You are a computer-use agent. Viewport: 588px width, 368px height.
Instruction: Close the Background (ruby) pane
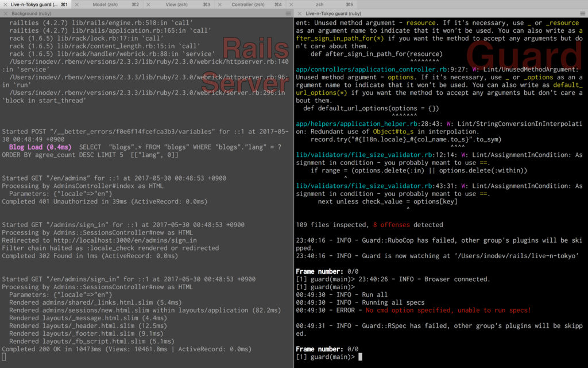(5, 14)
